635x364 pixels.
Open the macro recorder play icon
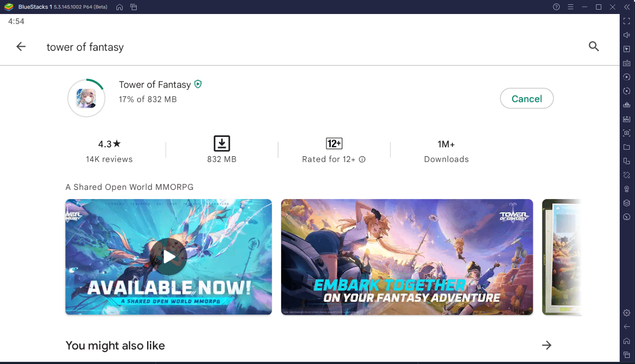(x=627, y=77)
